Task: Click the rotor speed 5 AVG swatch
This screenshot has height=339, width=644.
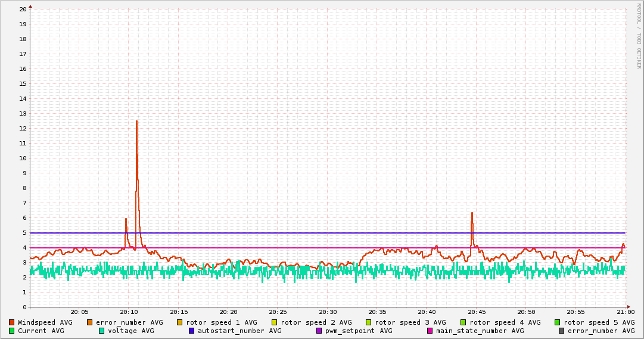Action: [x=558, y=322]
